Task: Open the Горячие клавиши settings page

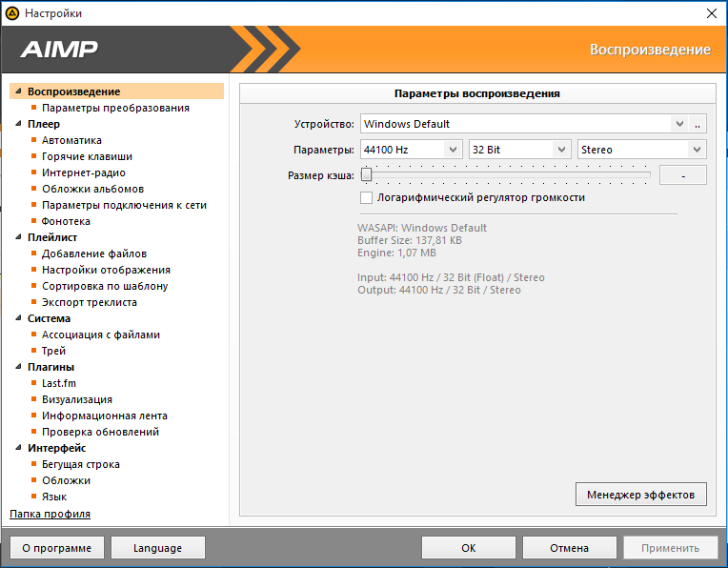Action: (87, 156)
